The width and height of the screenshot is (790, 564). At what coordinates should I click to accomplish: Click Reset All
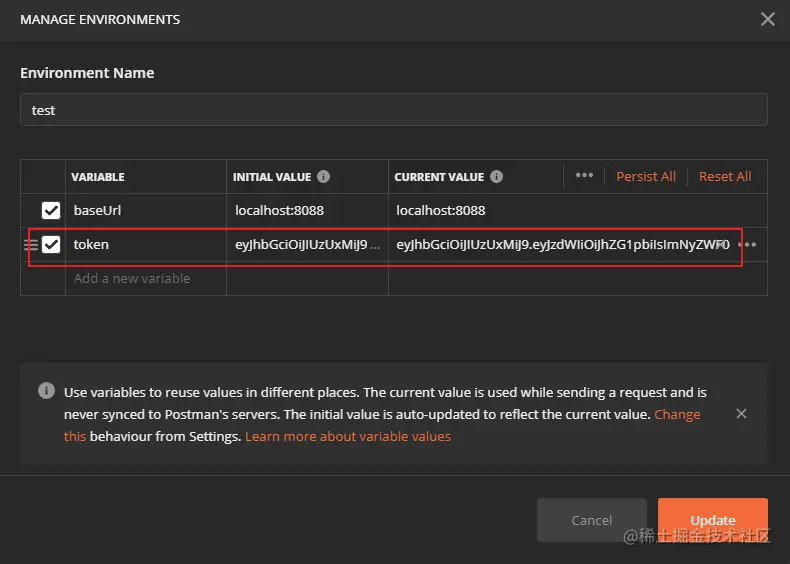tap(725, 176)
